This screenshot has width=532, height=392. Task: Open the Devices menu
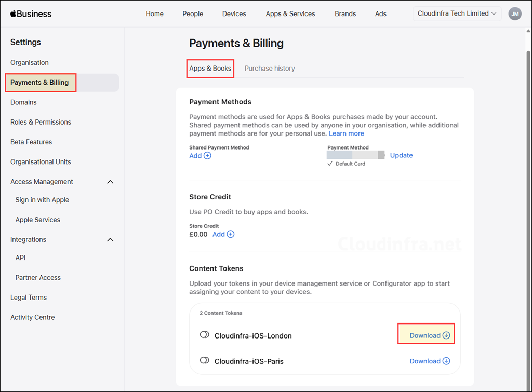point(234,14)
